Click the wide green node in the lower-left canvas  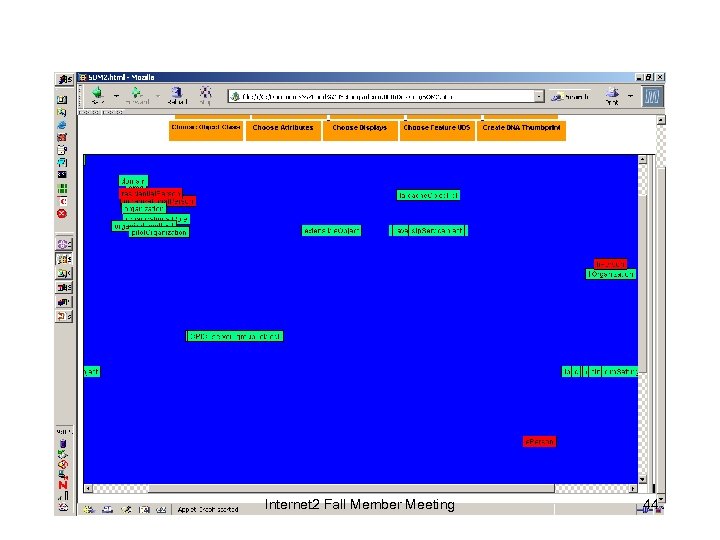click(x=235, y=336)
